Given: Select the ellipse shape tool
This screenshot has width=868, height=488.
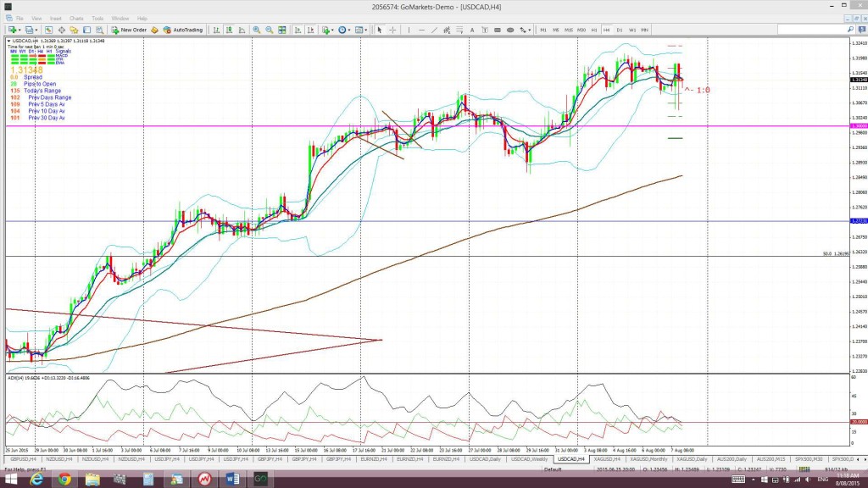Looking at the screenshot, I should coord(509,30).
